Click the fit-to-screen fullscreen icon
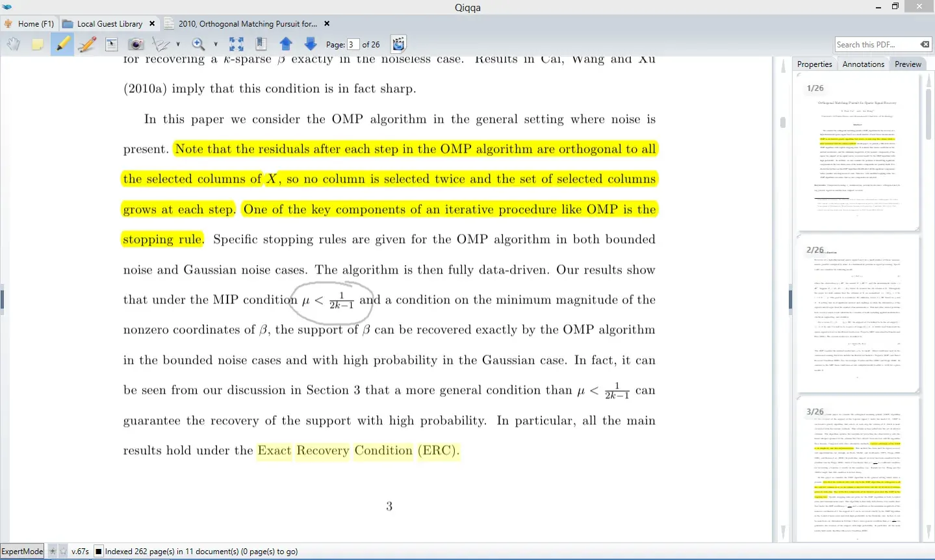The image size is (935, 560). tap(237, 44)
